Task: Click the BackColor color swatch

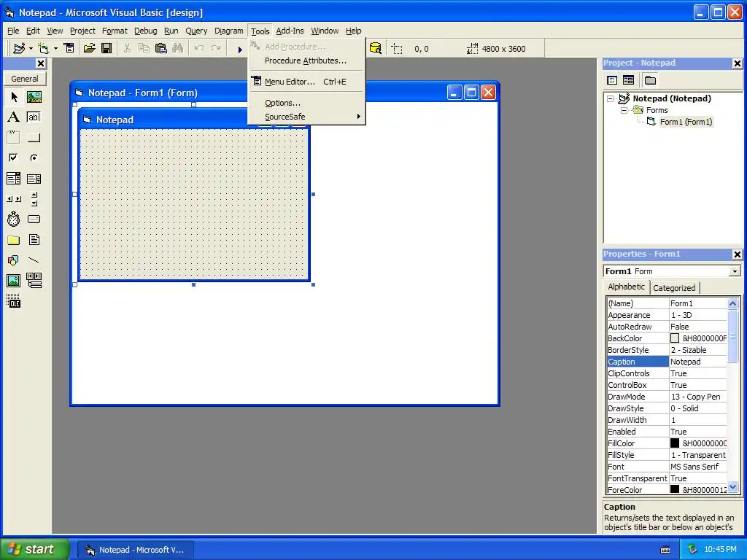Action: pyautogui.click(x=675, y=338)
